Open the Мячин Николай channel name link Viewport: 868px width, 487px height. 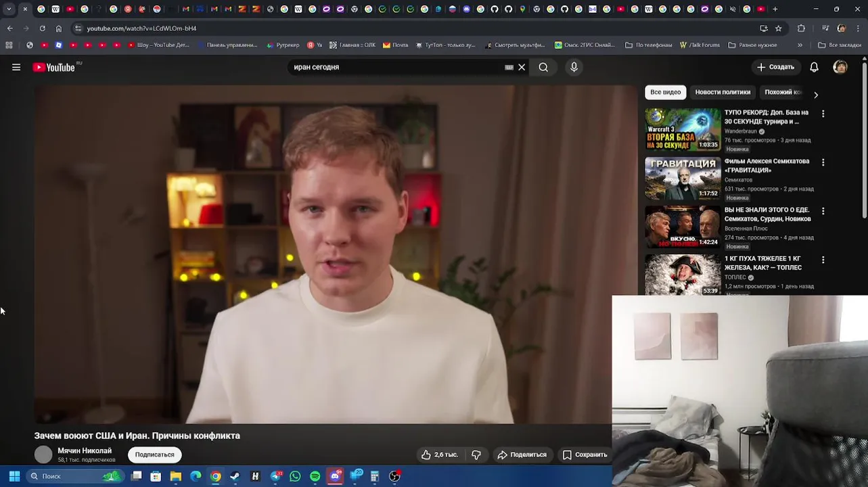85,450
